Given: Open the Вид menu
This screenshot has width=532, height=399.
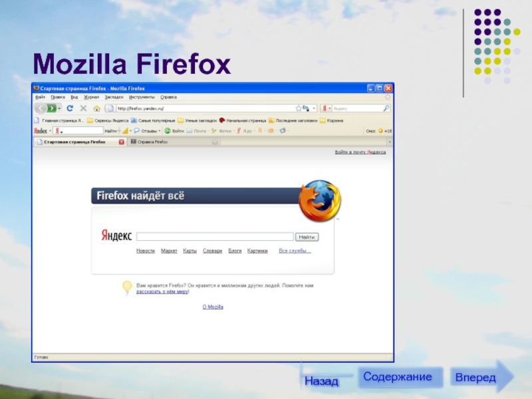Looking at the screenshot, I should [x=74, y=97].
